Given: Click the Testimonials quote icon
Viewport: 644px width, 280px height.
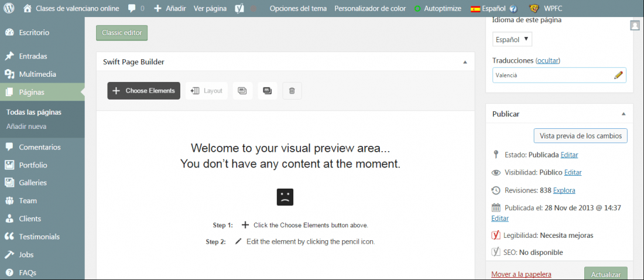Looking at the screenshot, I should [9, 237].
